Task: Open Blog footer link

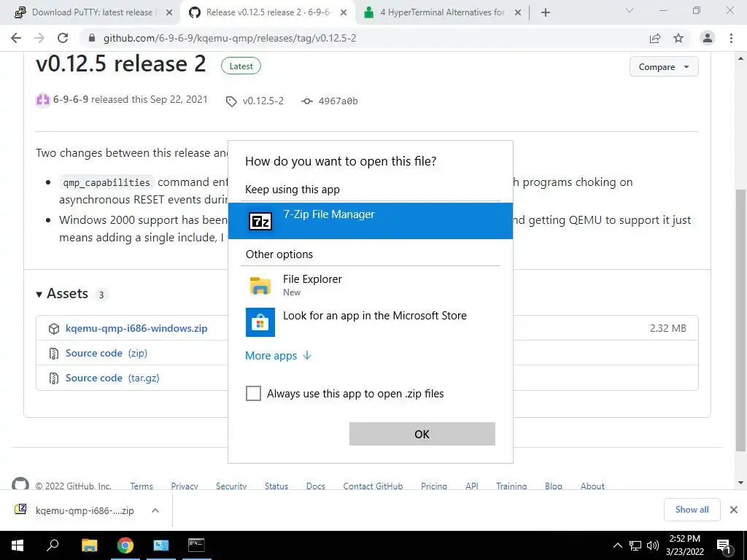Action: pos(554,486)
